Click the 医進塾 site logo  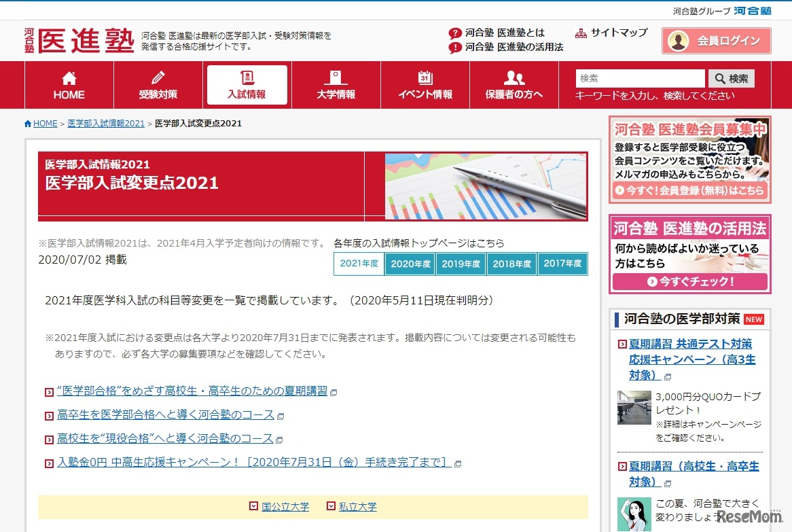click(x=79, y=40)
